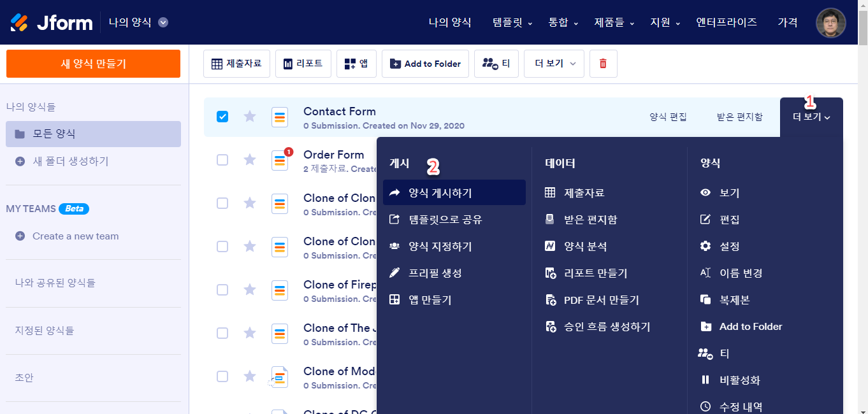The image size is (868, 414).
Task: Open 가격 in top navigation
Action: [x=788, y=22]
